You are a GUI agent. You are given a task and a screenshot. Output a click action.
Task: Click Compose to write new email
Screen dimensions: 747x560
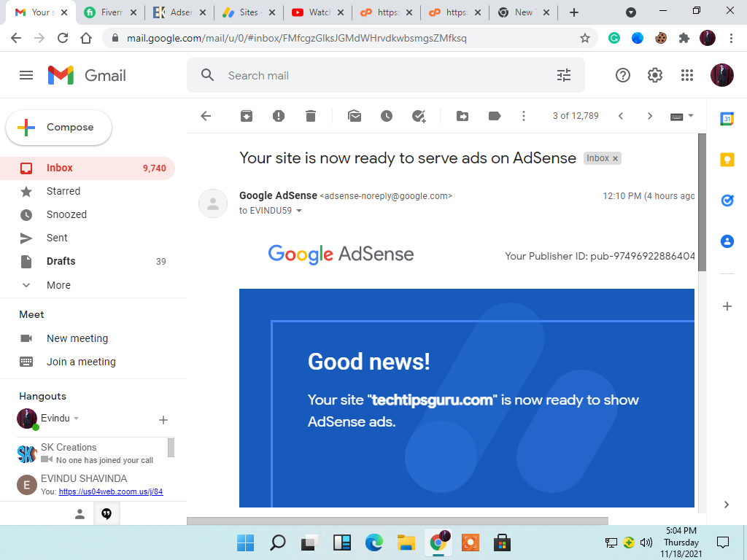(x=58, y=128)
